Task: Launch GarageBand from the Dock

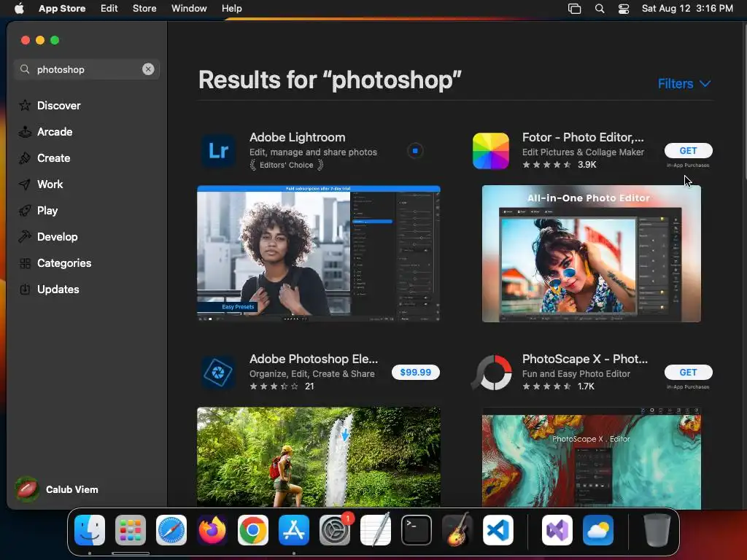Action: point(457,529)
